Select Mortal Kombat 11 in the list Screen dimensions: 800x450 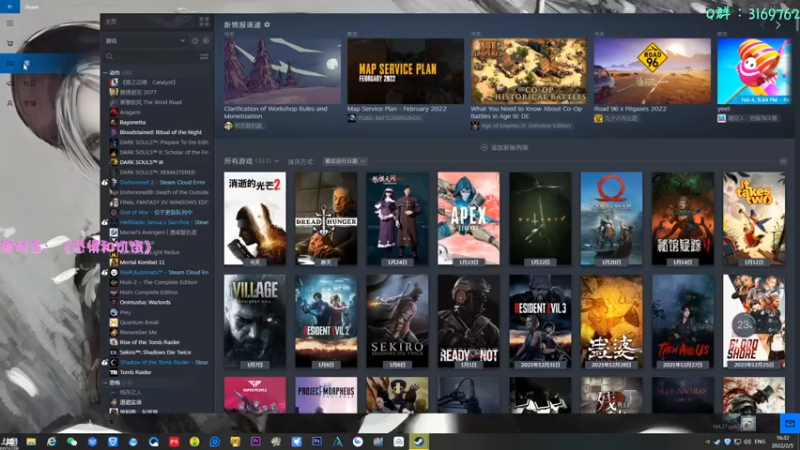pos(142,262)
